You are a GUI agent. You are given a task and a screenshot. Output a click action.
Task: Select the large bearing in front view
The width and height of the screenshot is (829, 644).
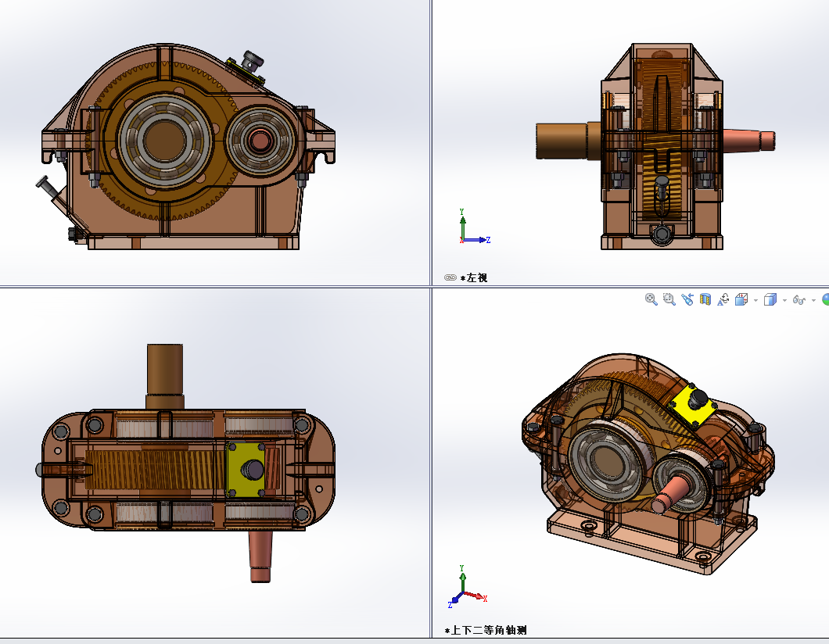pos(164,141)
